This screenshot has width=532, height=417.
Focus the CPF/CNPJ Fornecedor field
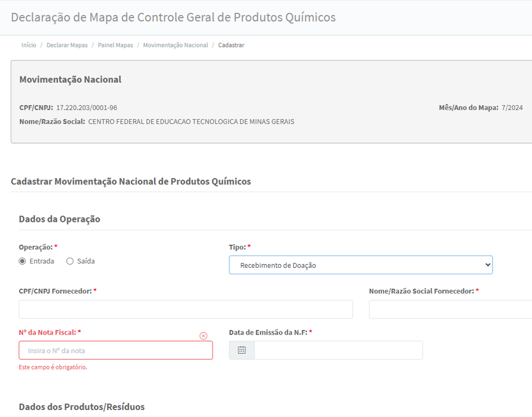point(185,310)
